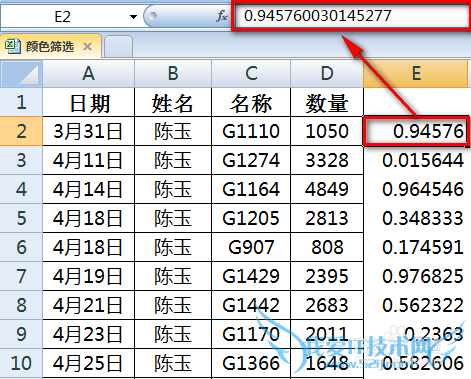
Task: Select 陈玉 cell in row 2
Action: click(173, 131)
